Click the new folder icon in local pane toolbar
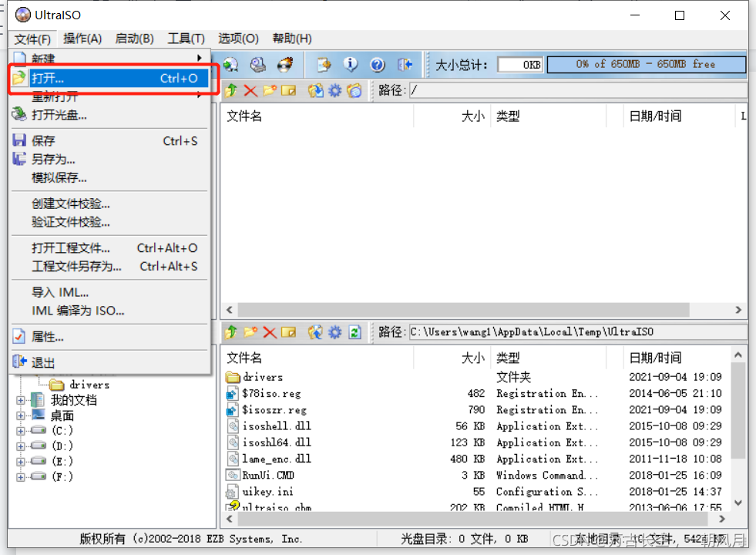Image resolution: width=756 pixels, height=555 pixels. 250,331
